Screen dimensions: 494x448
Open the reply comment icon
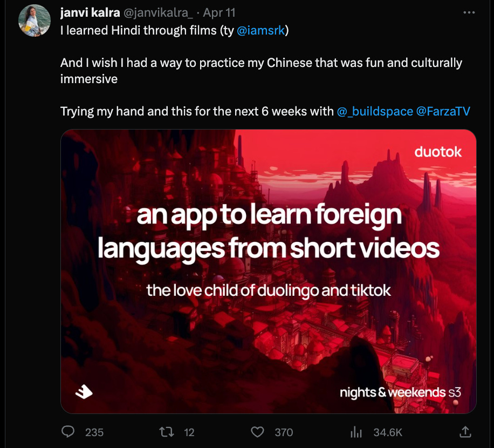pos(68,432)
